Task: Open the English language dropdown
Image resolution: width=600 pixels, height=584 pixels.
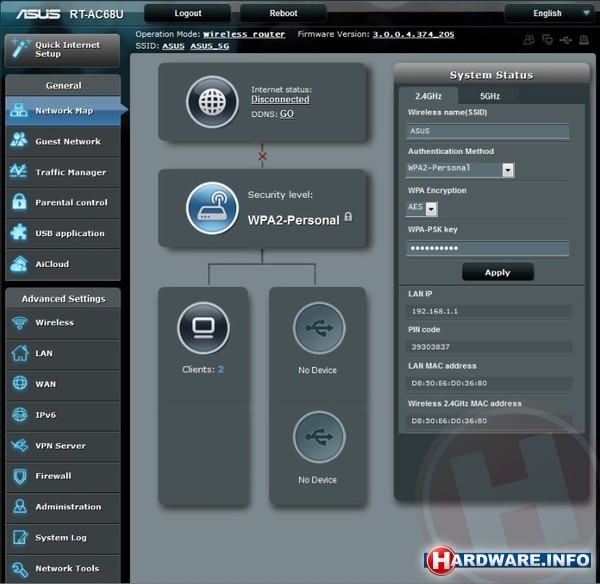Action: [549, 13]
